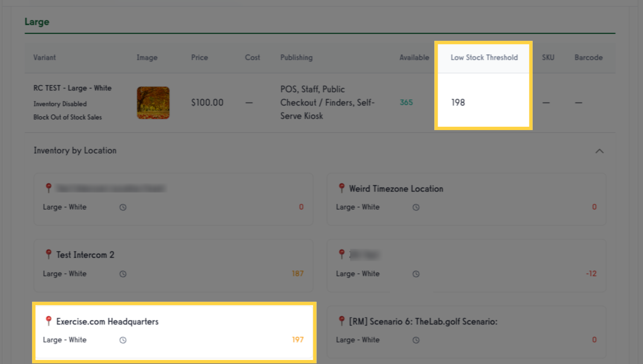
Task: Click the Image column header
Action: (147, 58)
